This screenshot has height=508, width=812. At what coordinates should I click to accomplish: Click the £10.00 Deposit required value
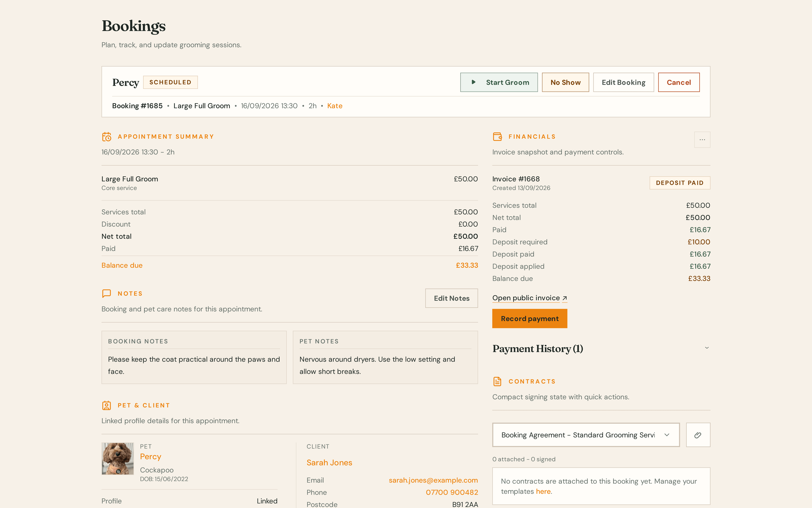coord(699,242)
